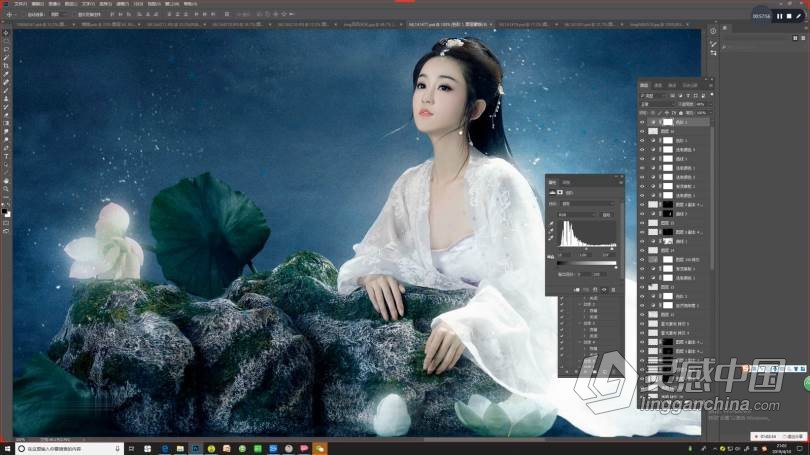This screenshot has height=455, width=810.
Task: Click the Windows taskbar search box
Action: tap(69, 449)
